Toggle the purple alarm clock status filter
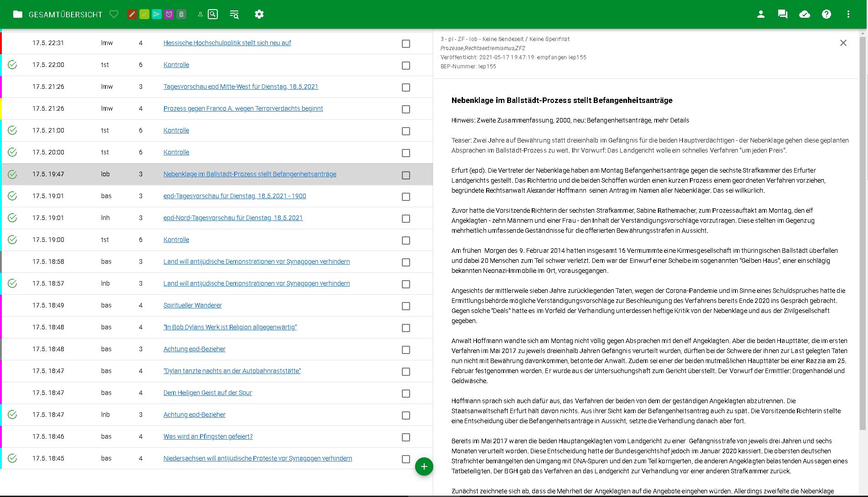This screenshot has height=497, width=868. 169,14
